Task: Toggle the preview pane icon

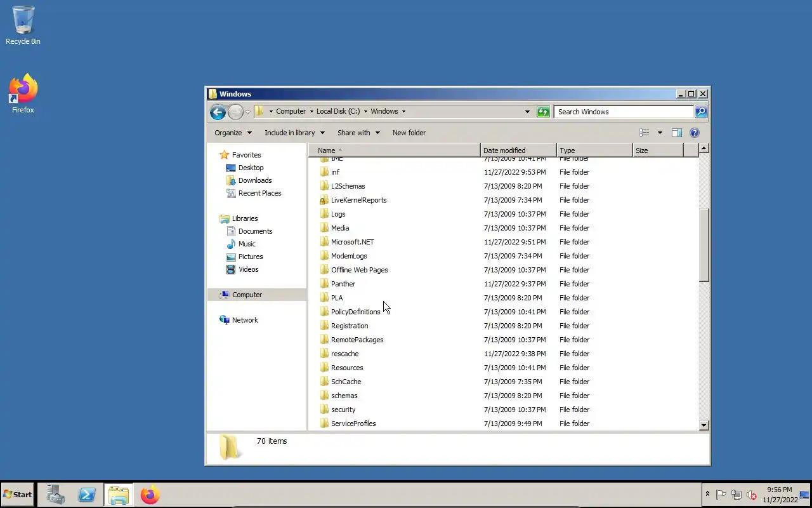Action: [677, 133]
